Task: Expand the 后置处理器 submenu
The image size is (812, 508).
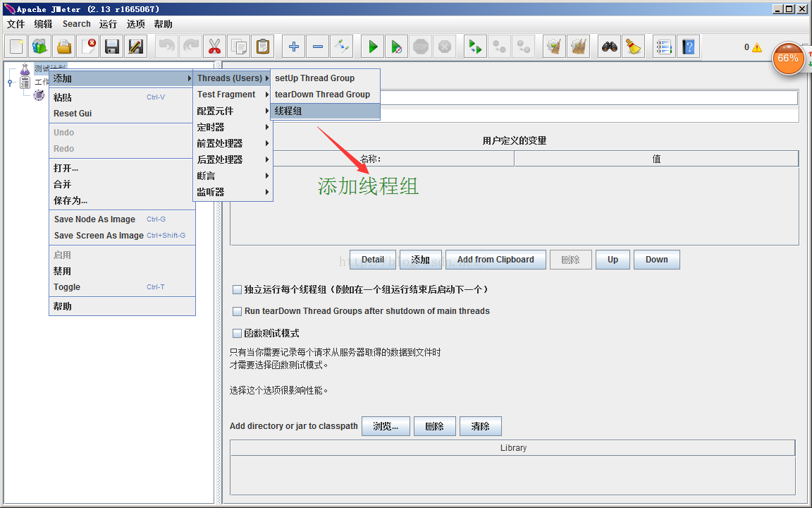Action: pyautogui.click(x=233, y=159)
